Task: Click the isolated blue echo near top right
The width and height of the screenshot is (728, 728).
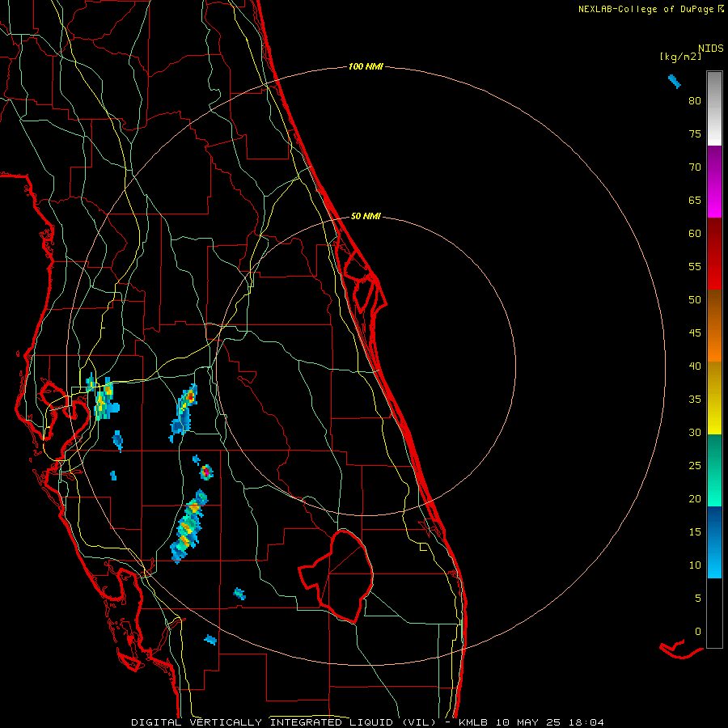Action: 674,81
